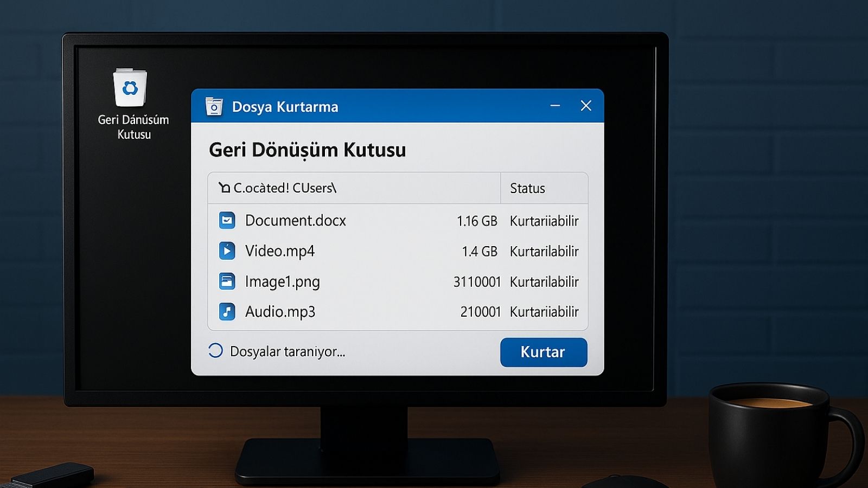Select the Image1.png file name
This screenshot has height=488, width=868.
click(282, 282)
